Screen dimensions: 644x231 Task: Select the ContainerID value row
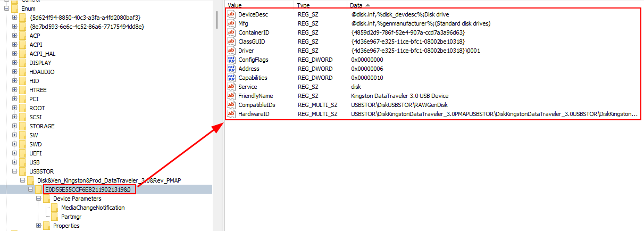coord(253,32)
